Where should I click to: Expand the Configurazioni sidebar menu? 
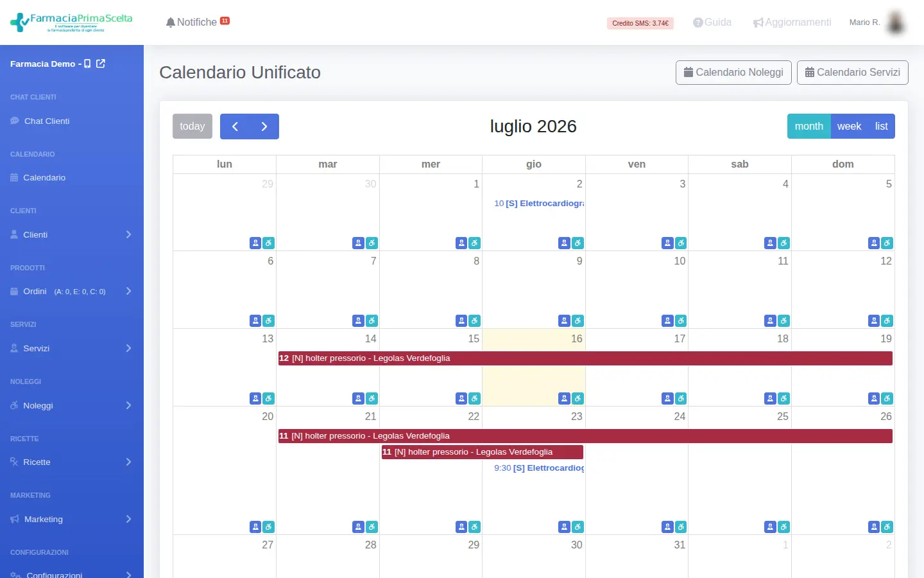[72, 574]
